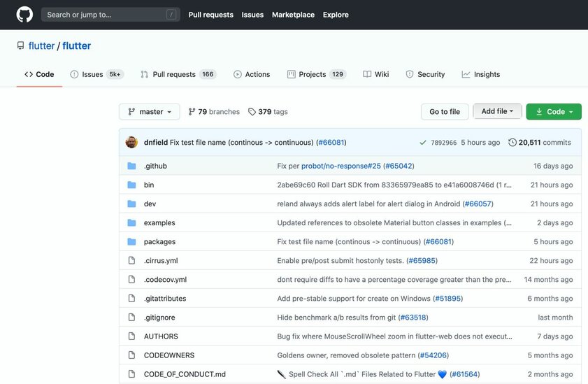The image size is (588, 384).
Task: Click Pull requests in the top navigation
Action: [210, 15]
